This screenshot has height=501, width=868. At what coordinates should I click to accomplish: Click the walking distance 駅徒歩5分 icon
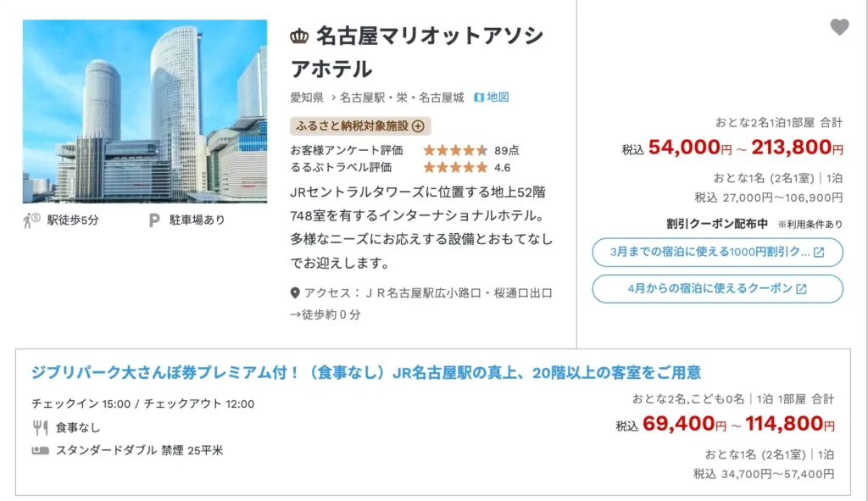click(31, 221)
